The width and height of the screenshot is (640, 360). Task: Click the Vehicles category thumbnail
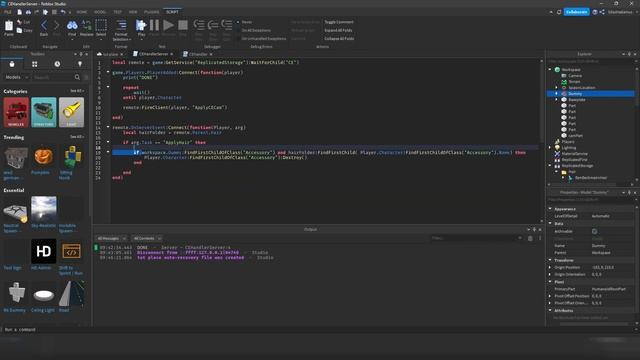(16, 112)
